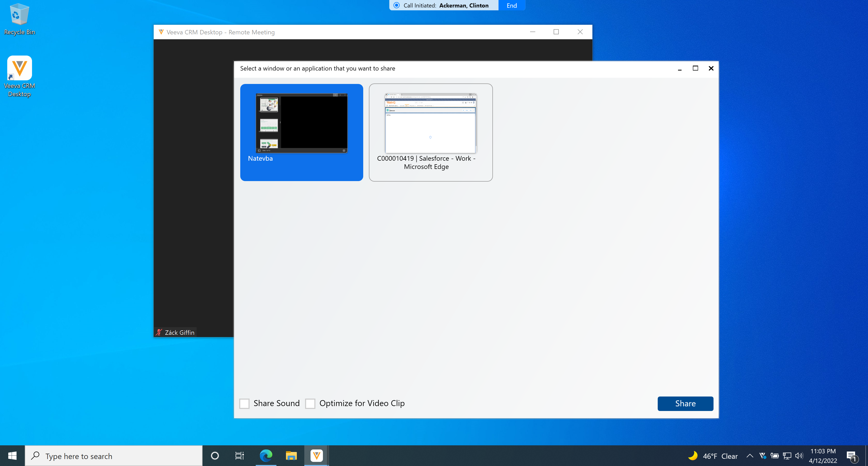Click the Call Initiated radio indicator
Screen dimensions: 868x466
[x=397, y=5]
